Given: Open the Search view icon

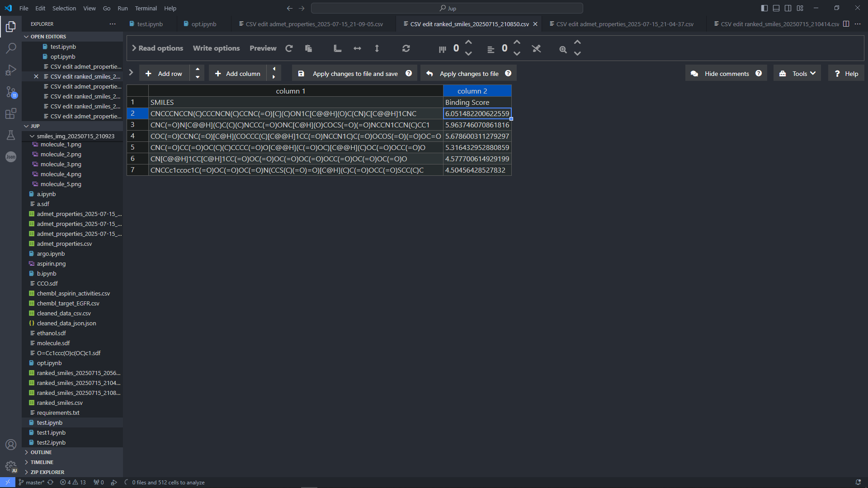Looking at the screenshot, I should [x=11, y=48].
